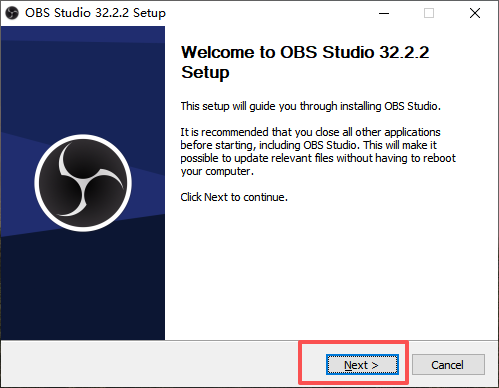This screenshot has width=499, height=388.
Task: Close the OBS Studio Setup window
Action: [x=475, y=13]
